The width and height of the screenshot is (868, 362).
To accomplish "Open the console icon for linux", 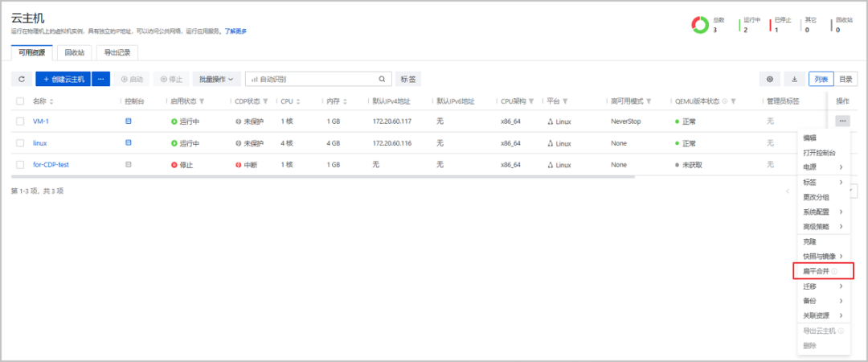I will 128,142.
